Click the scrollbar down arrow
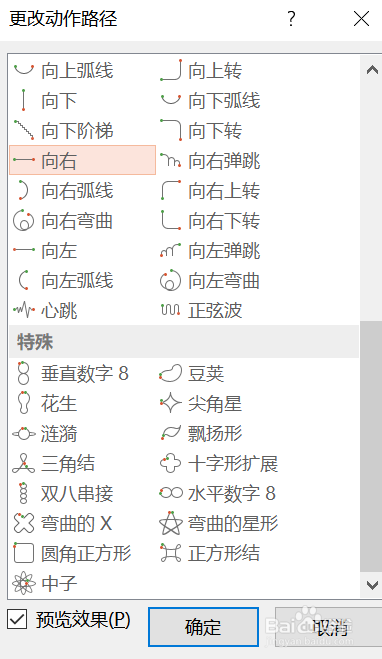This screenshot has height=659, width=382. (x=372, y=585)
